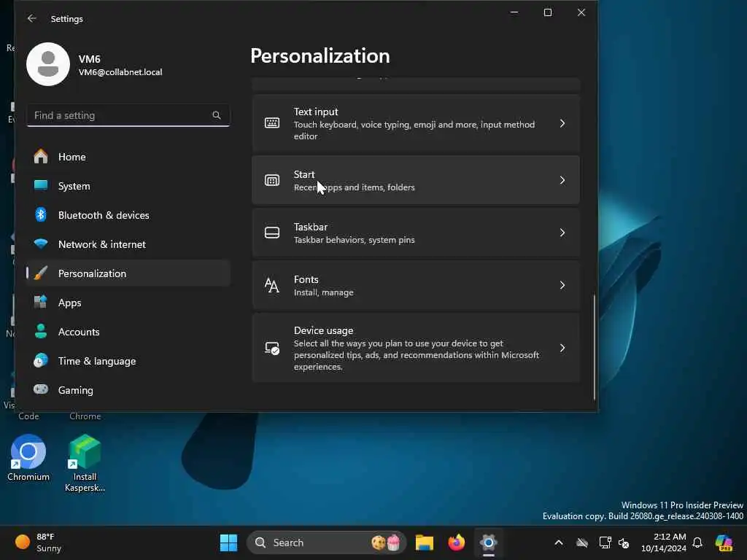Click the search magnifier in Find a setting
Viewport: 747px width, 560px height.
pos(216,115)
